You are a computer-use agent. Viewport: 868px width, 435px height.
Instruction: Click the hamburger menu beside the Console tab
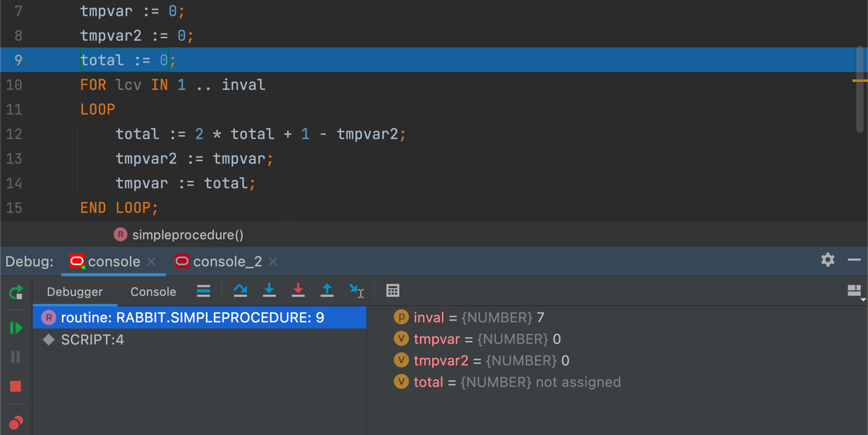(203, 290)
